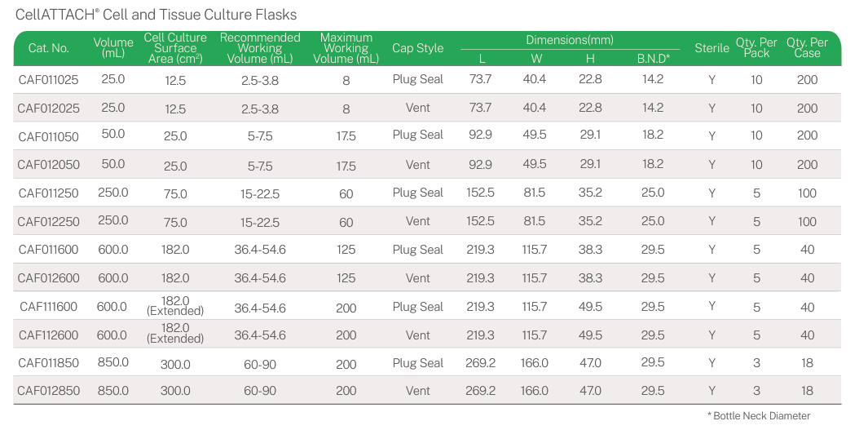The image size is (868, 430).
Task: Click the Bottle Neck Diameter footnote
Action: click(759, 416)
